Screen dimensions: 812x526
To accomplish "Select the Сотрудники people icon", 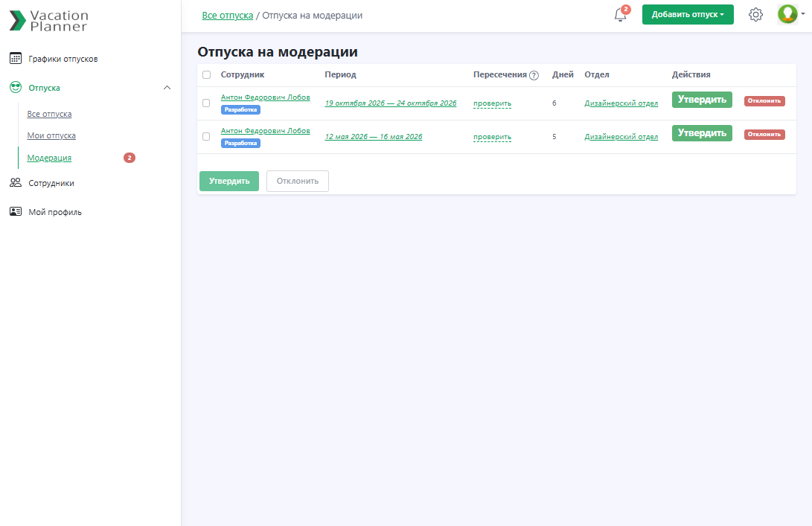I will (x=16, y=182).
